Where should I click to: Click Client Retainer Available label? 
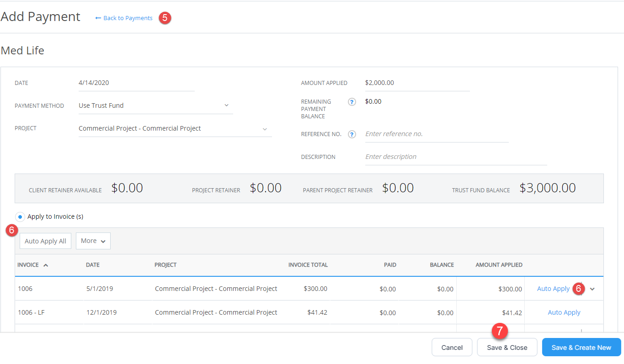(x=65, y=190)
